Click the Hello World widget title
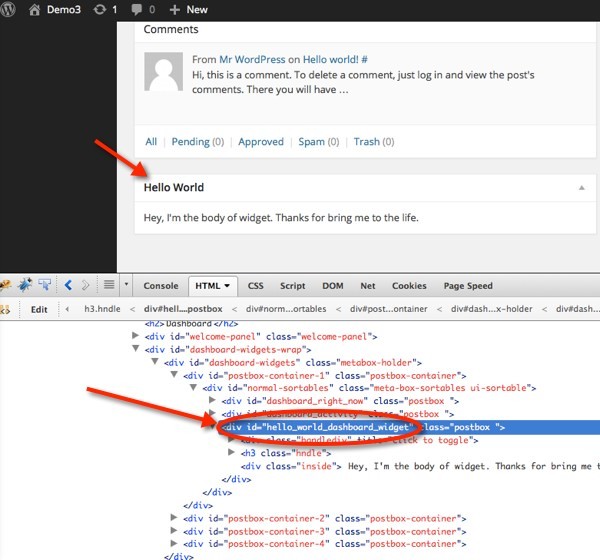Screen dimensions: 600x560 click(x=174, y=188)
